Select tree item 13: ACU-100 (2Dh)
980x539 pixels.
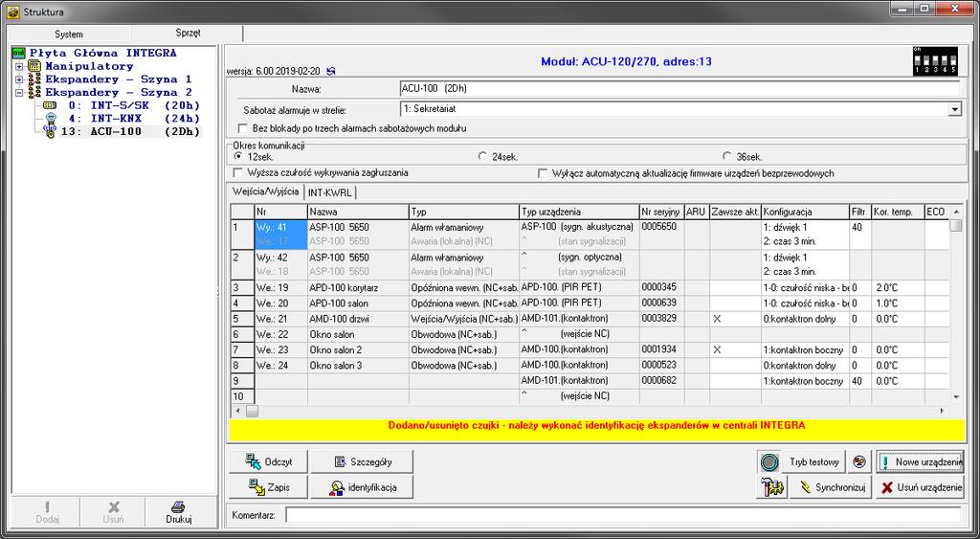130,132
